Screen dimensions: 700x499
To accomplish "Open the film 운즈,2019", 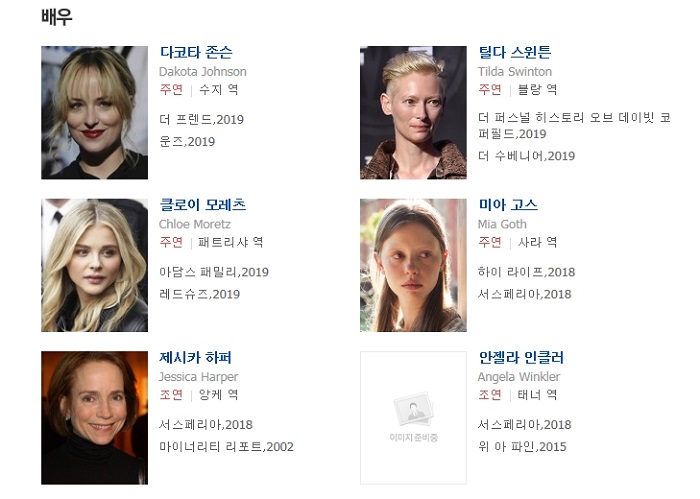I will pyautogui.click(x=187, y=141).
